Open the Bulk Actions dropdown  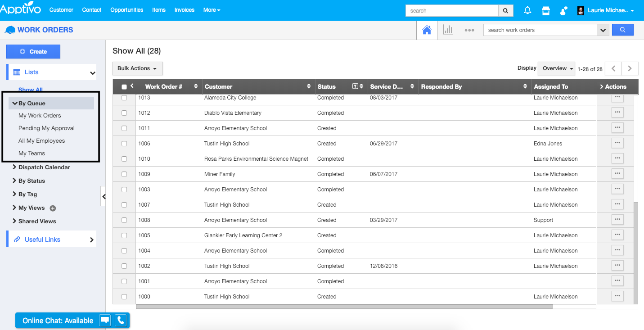tap(137, 68)
